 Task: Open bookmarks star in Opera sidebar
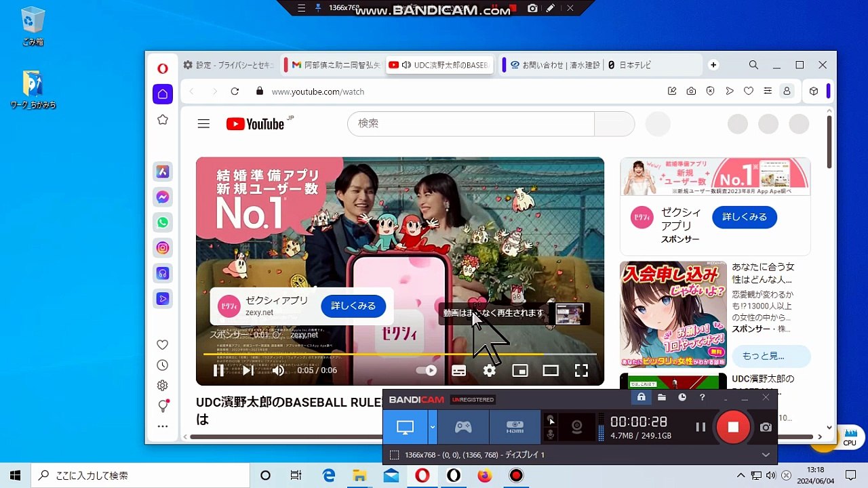163,120
